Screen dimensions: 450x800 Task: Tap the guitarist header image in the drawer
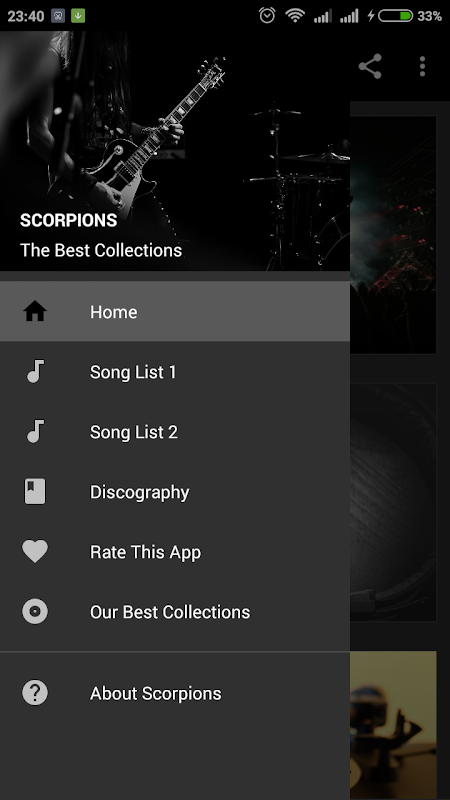tap(175, 151)
